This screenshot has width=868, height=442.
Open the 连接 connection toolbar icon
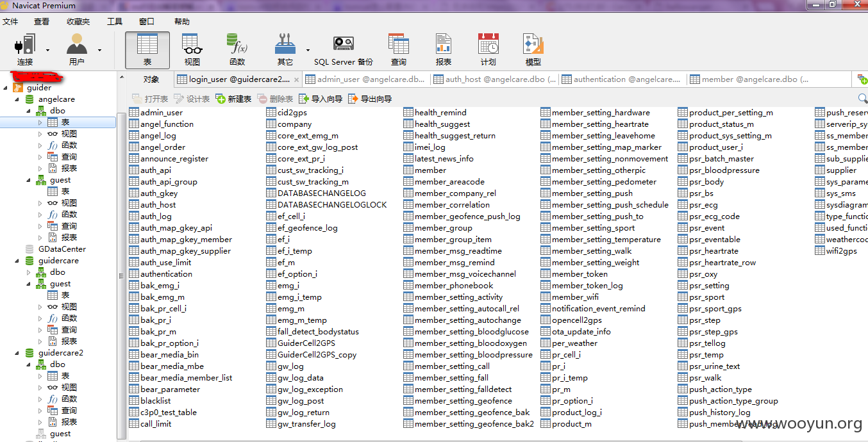[25, 51]
